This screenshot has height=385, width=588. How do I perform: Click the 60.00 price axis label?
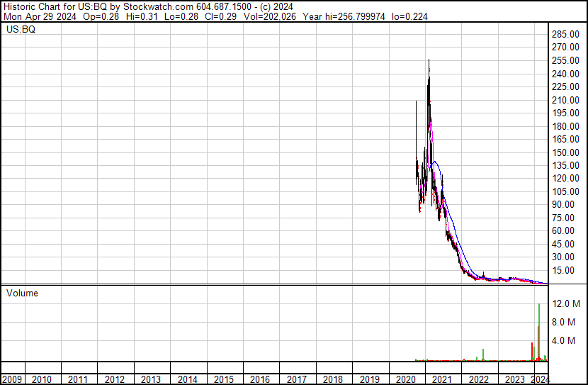click(x=563, y=230)
